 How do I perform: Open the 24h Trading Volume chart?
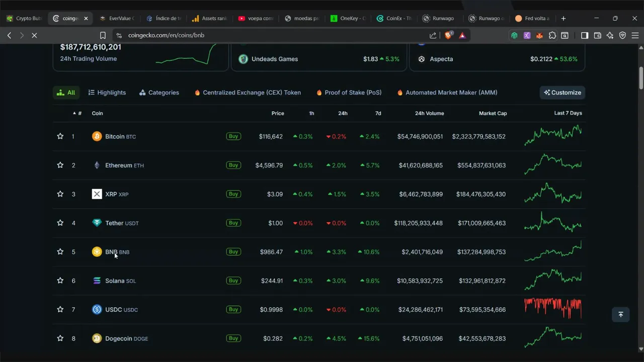point(186,54)
